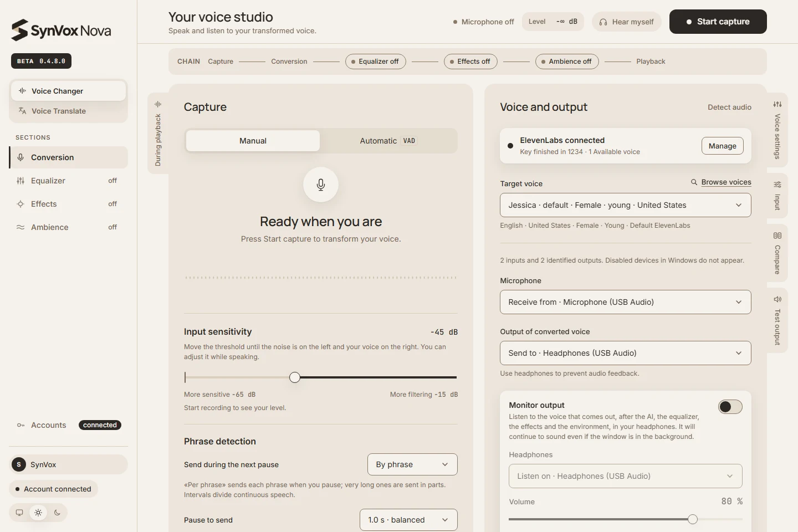Click the Monitor output Volume slider handle
The height and width of the screenshot is (532, 798).
693,519
